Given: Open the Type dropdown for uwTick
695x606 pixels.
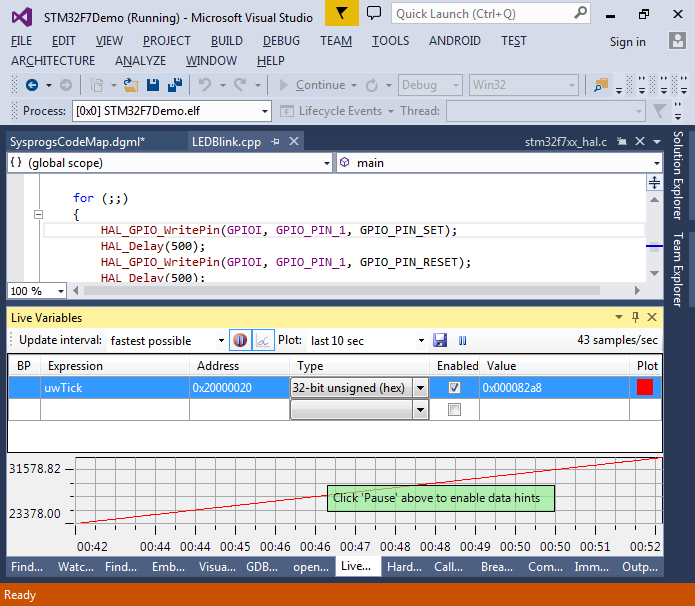Looking at the screenshot, I should click(x=420, y=388).
